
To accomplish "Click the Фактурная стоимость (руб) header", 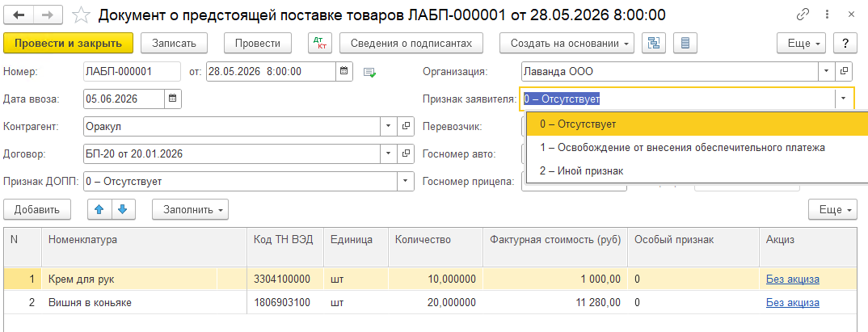I will click(x=555, y=247).
